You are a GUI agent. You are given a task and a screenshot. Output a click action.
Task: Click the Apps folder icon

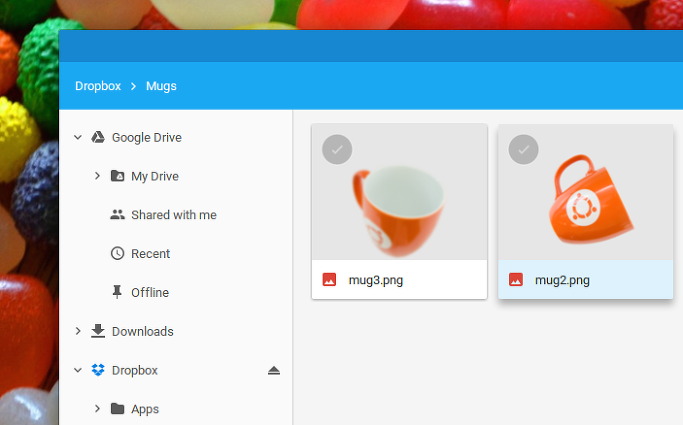click(117, 409)
